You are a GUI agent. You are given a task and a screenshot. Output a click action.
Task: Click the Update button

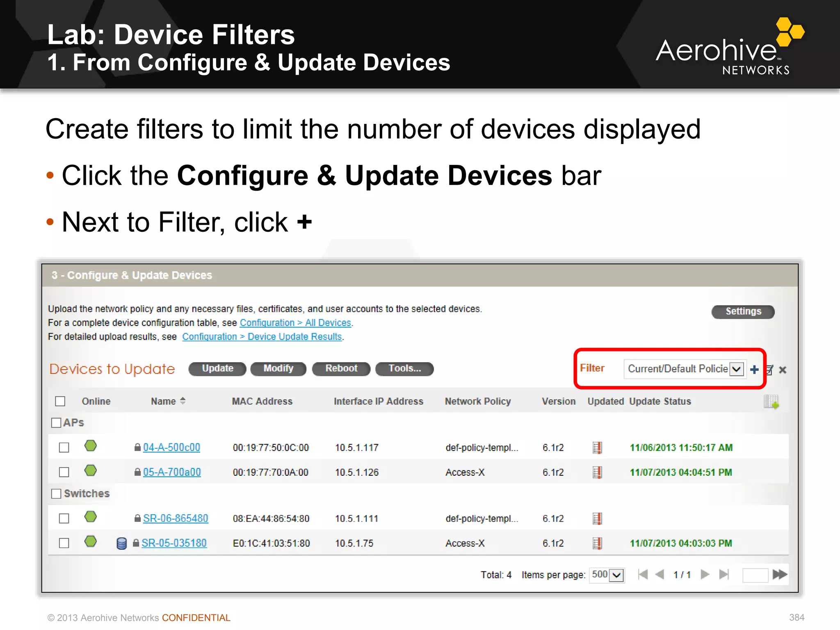point(217,369)
